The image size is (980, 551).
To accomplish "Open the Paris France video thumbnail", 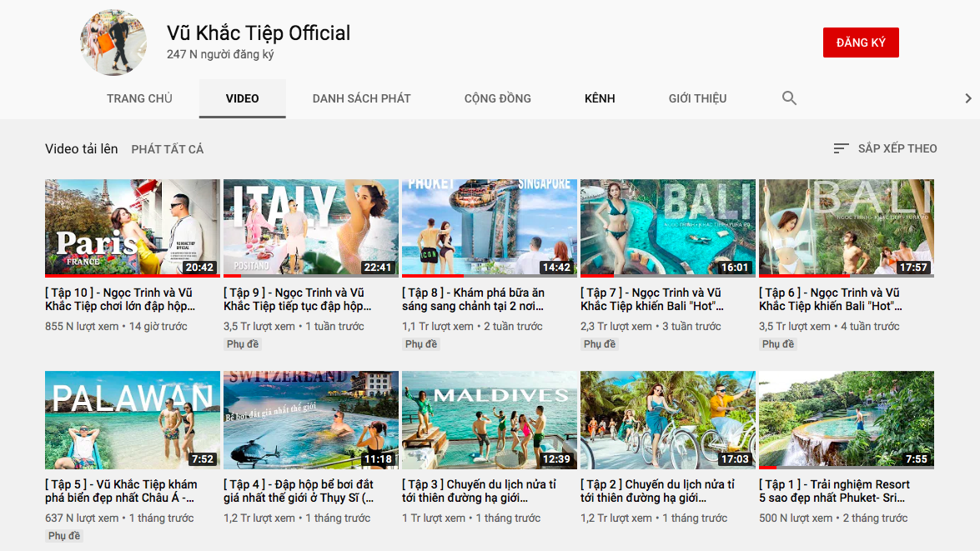I will 133,228.
